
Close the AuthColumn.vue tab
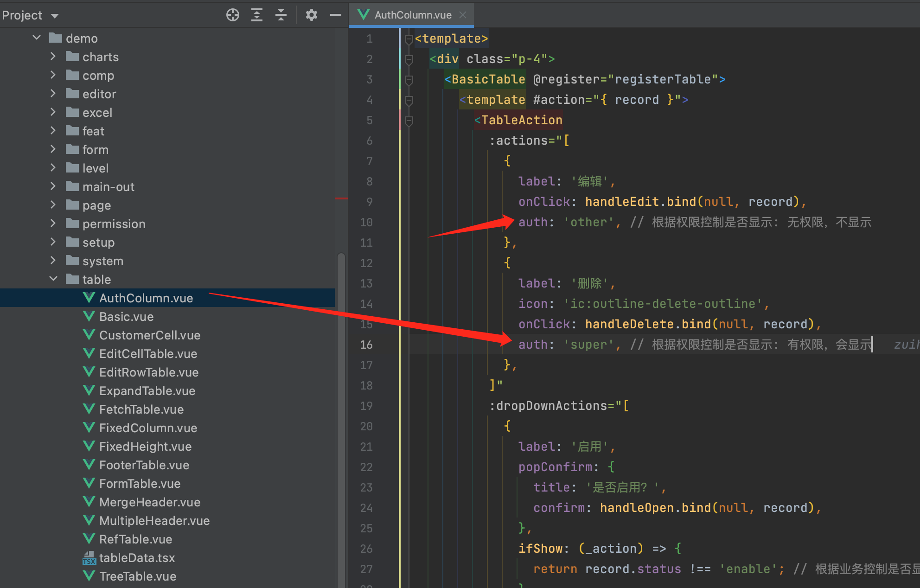[x=462, y=14]
